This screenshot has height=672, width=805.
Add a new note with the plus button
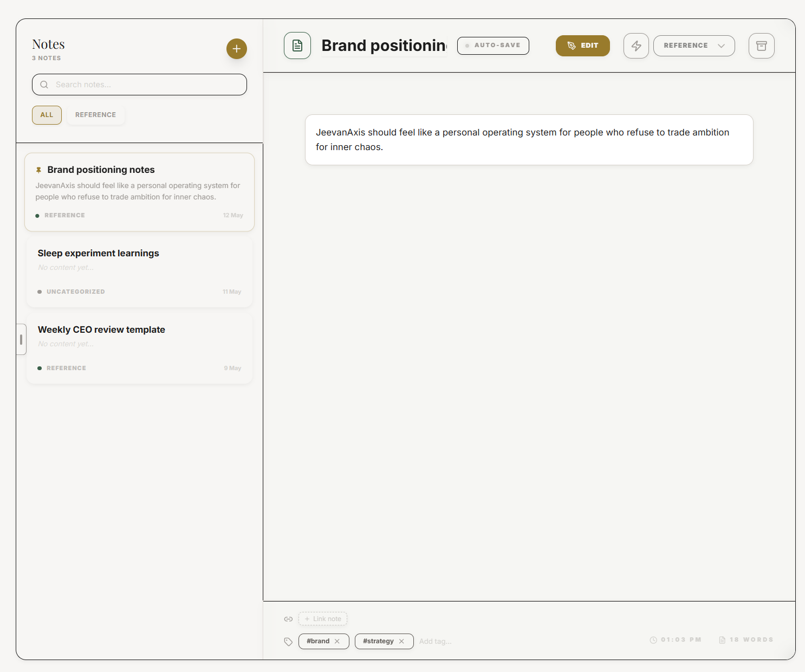pos(237,49)
